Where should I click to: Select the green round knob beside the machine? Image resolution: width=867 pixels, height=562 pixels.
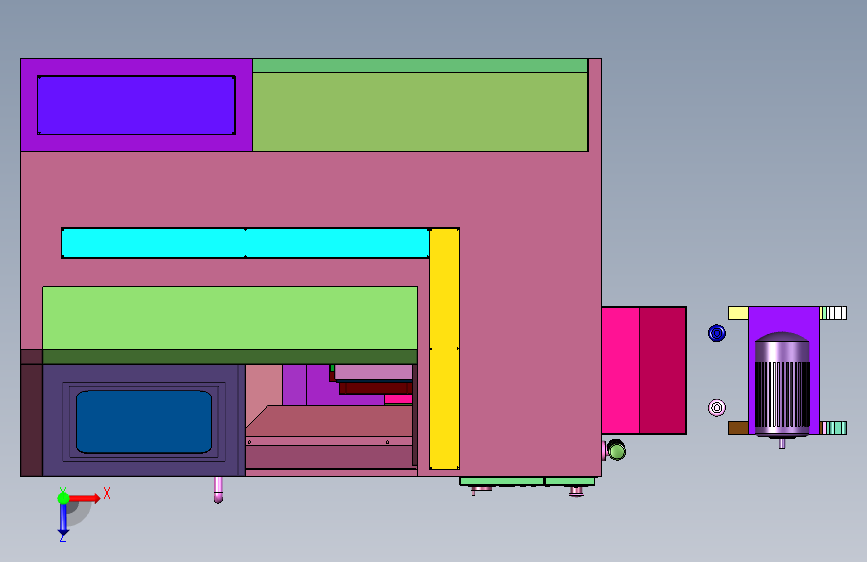617,450
